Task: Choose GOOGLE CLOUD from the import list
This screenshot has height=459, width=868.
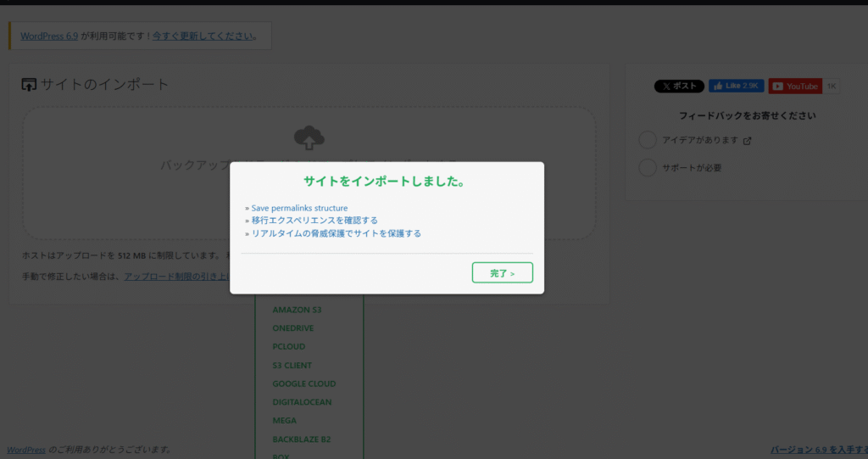Action: click(303, 384)
